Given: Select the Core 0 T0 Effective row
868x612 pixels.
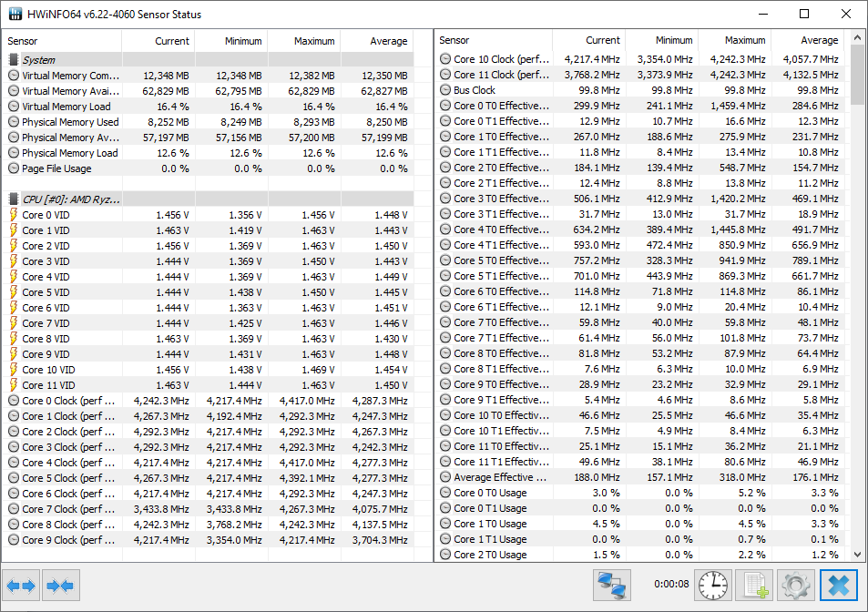Looking at the screenshot, I should tap(639, 105).
